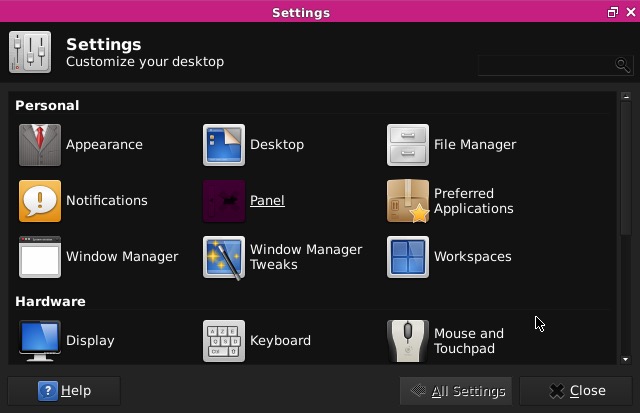Click the Display settings icon
640x413 pixels.
coord(40,341)
